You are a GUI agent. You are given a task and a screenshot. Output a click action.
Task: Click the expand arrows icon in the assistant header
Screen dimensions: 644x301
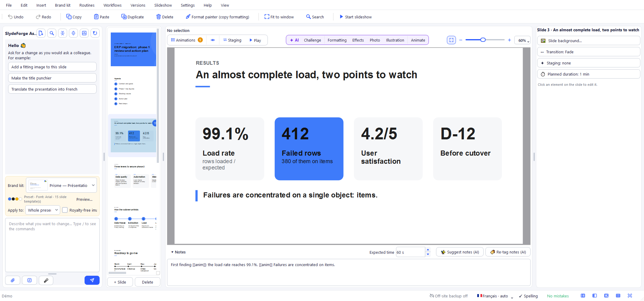pyautogui.click(x=73, y=33)
